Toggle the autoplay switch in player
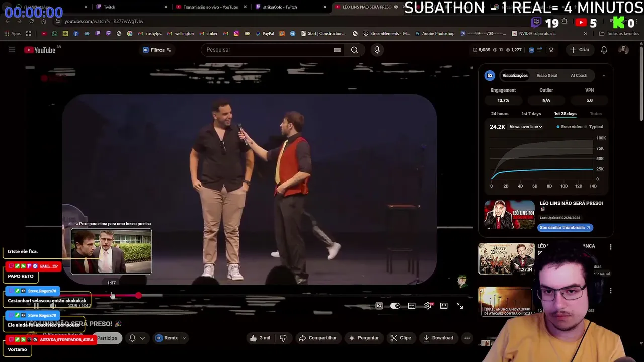 click(395, 306)
